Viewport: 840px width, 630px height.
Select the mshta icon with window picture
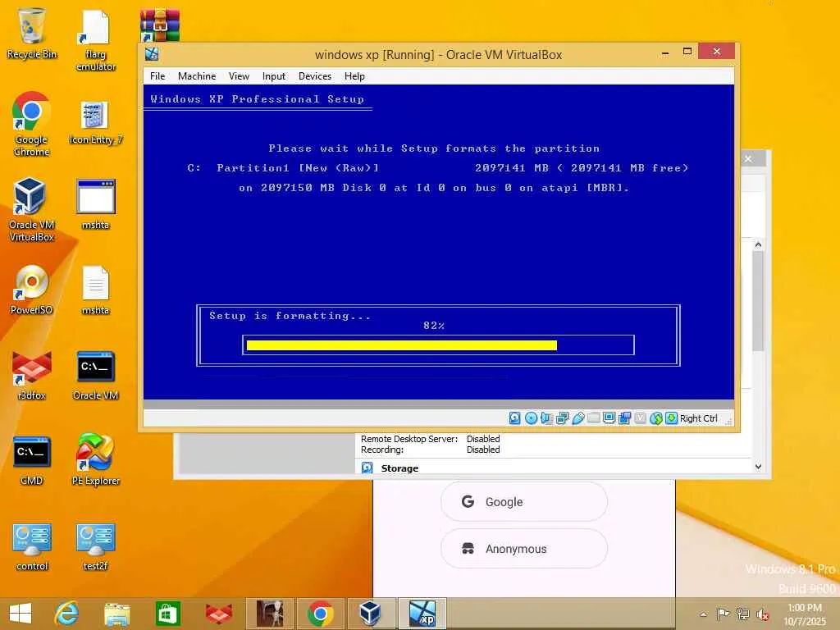95,204
